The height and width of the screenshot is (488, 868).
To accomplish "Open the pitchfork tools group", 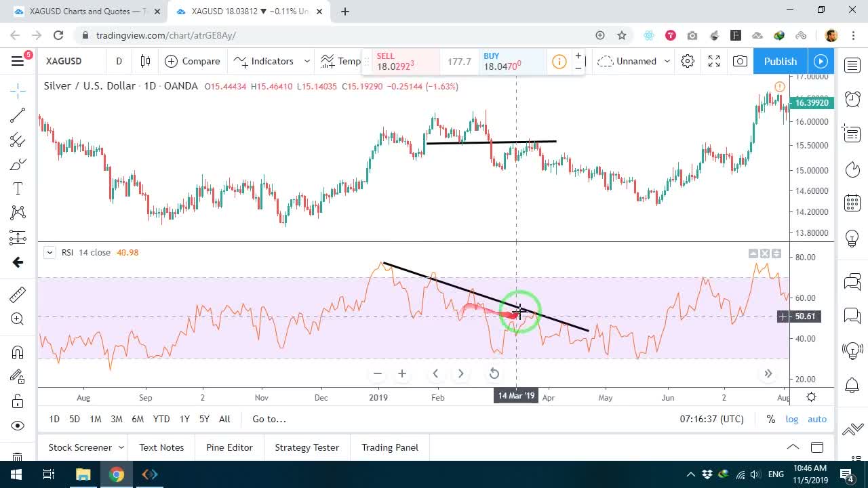I will [18, 140].
